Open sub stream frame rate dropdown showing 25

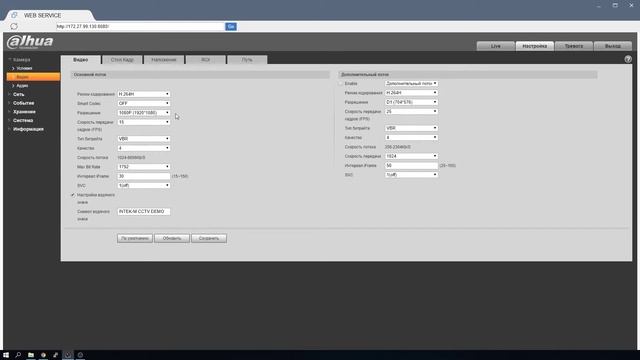(x=411, y=111)
